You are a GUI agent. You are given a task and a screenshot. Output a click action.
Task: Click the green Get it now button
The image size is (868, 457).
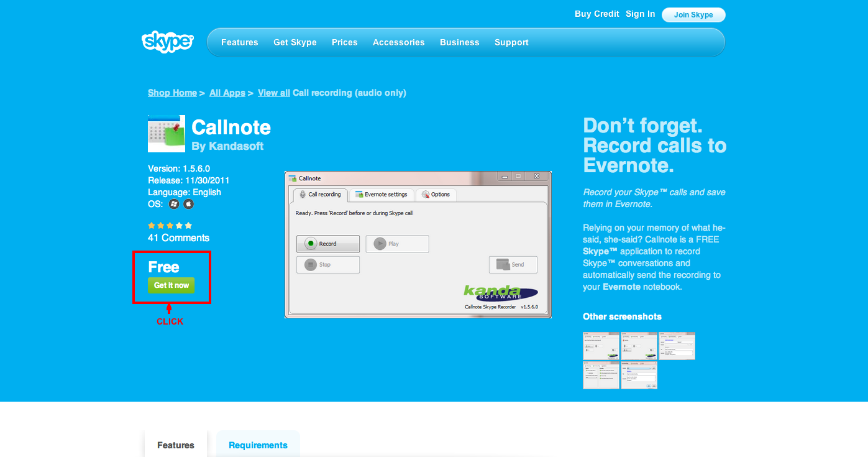click(x=171, y=285)
